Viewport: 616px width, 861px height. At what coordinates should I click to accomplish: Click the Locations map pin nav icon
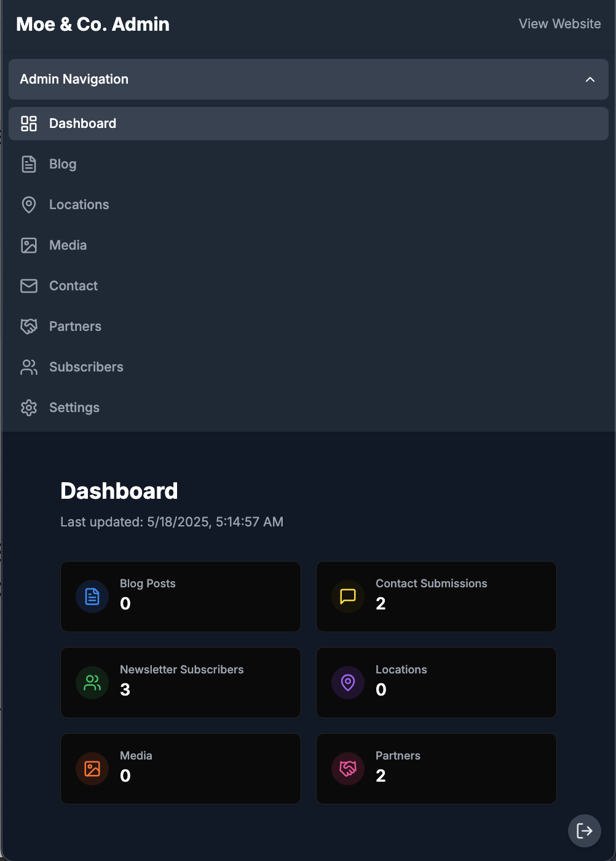29,205
